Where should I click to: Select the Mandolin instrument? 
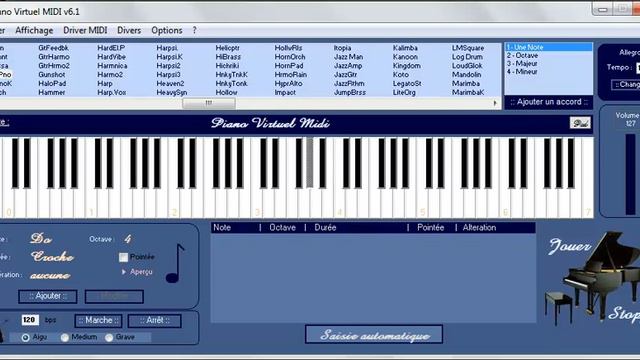(466, 75)
